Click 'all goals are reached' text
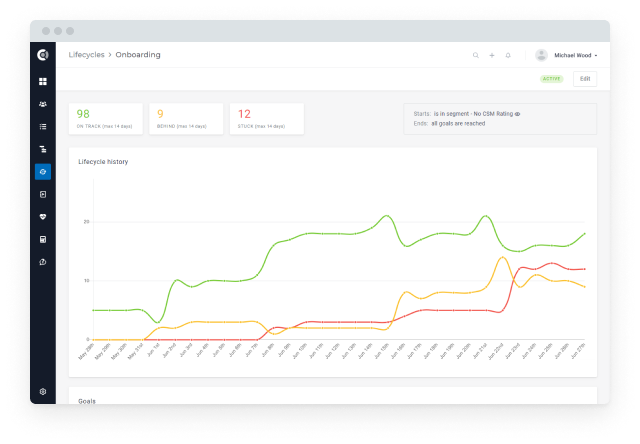Viewport: 640px width, 444px height. (x=458, y=123)
